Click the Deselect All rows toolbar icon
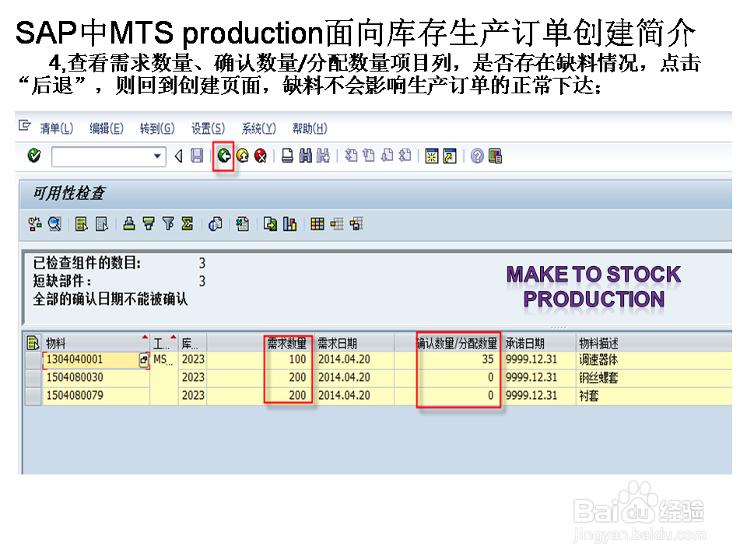The width and height of the screenshot is (747, 560). click(x=101, y=224)
